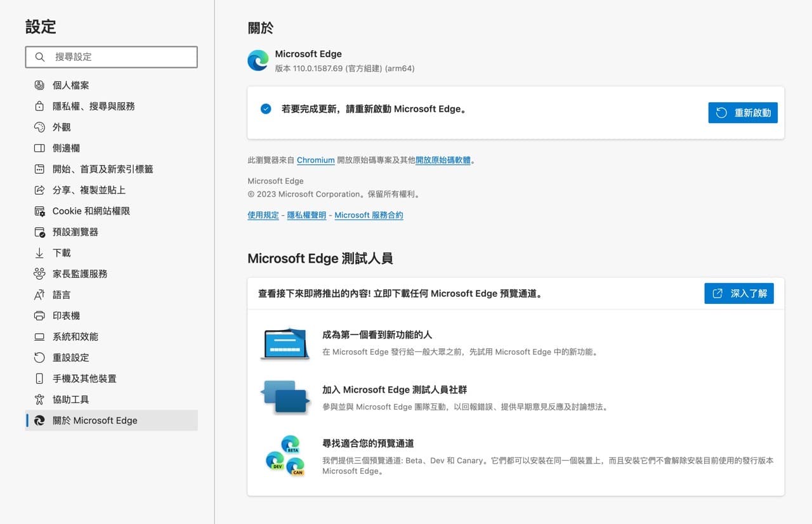Screen dimensions: 812x524
Task: Click the 預設瀏覽器 icon
Action: [39, 232]
